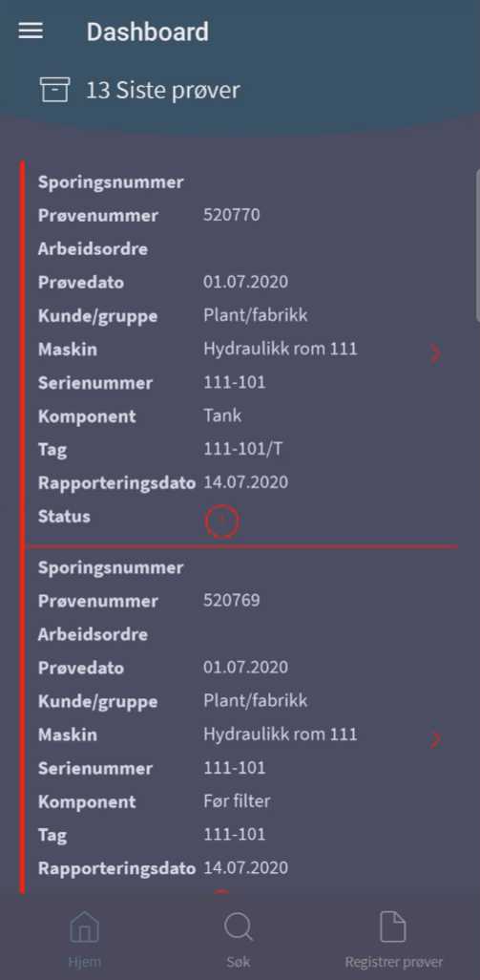Image resolution: width=480 pixels, height=980 pixels.
Task: Click the Dashboard title
Action: [147, 32]
